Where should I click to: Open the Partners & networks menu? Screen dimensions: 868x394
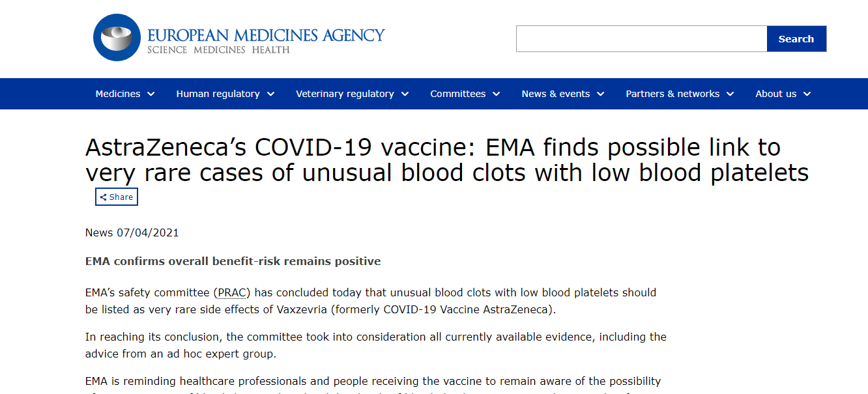pyautogui.click(x=673, y=94)
